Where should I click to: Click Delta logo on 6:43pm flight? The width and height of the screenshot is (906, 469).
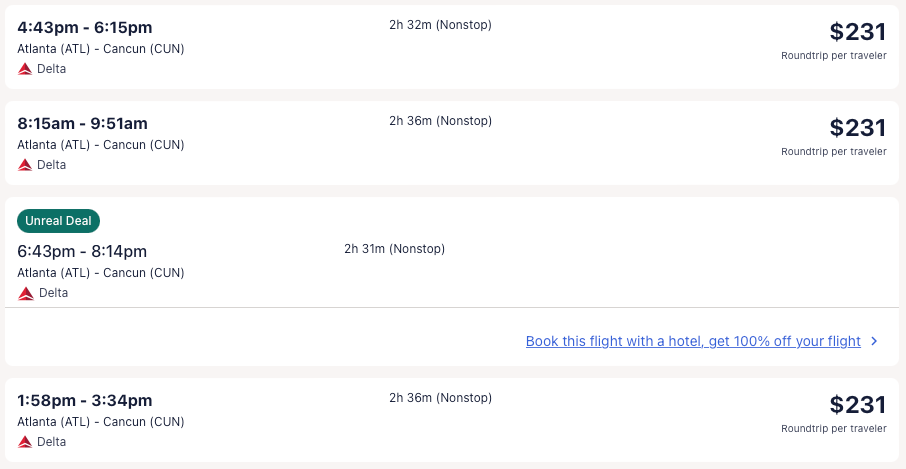click(26, 293)
